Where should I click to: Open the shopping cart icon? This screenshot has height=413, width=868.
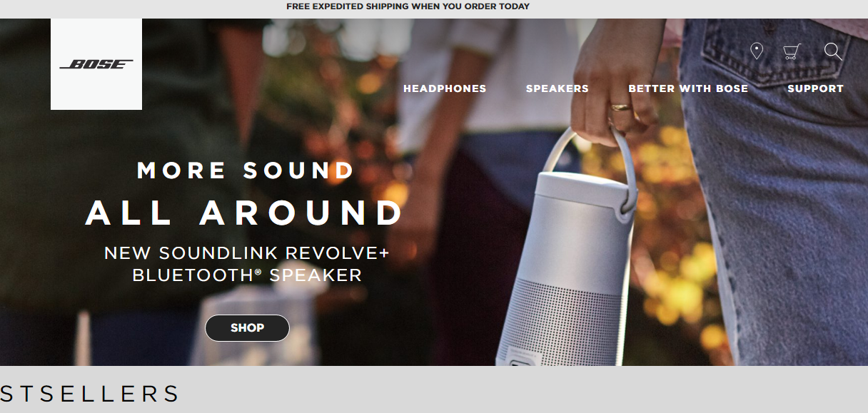tap(792, 51)
